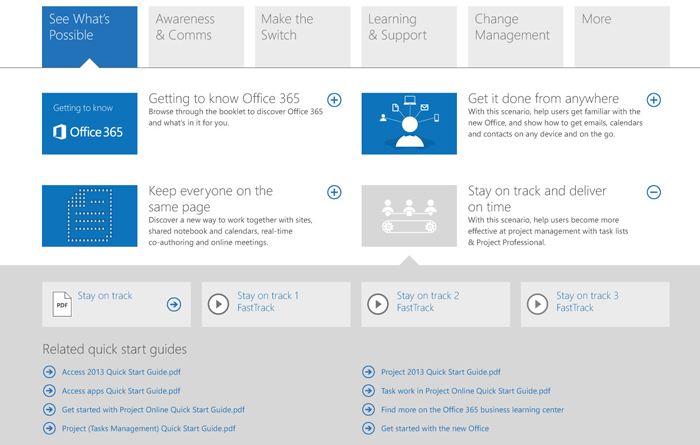Click arrow icon beside Access 2013 Quick Start Guide

tap(49, 371)
